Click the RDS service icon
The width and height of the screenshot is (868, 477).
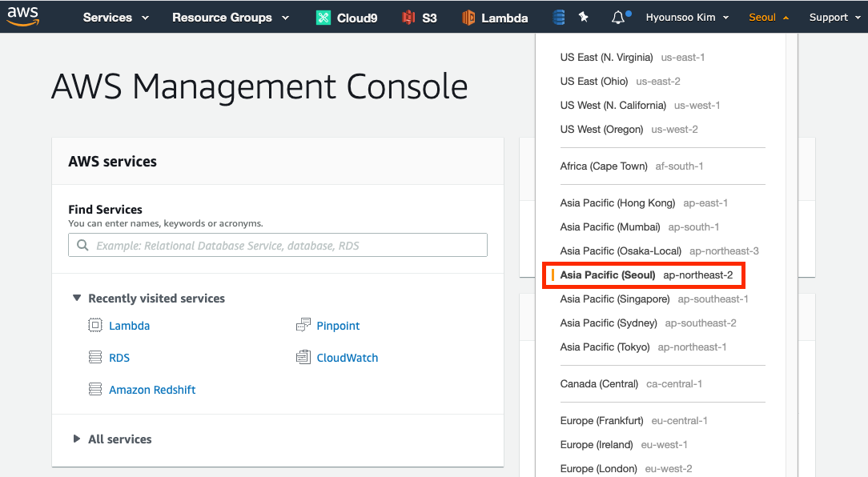coord(95,357)
